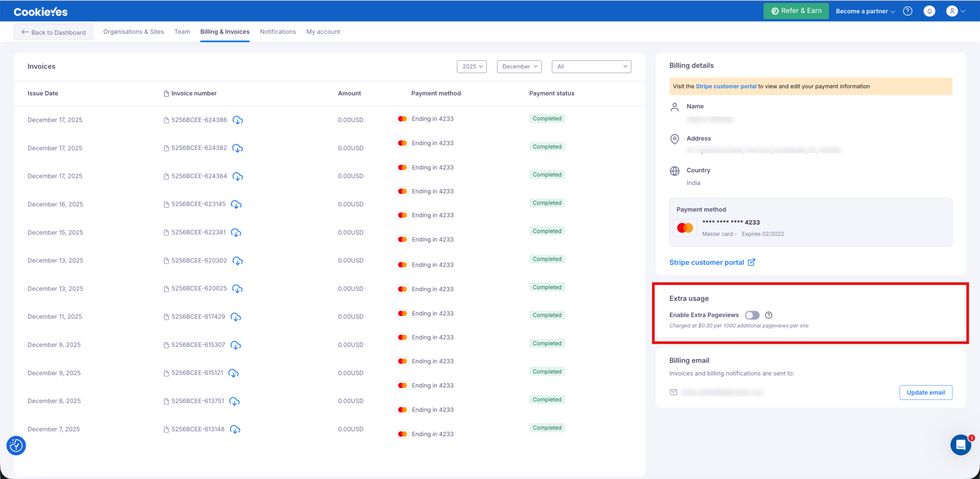Expand the Become a partner menu
The width and height of the screenshot is (980, 479).
coord(865,11)
